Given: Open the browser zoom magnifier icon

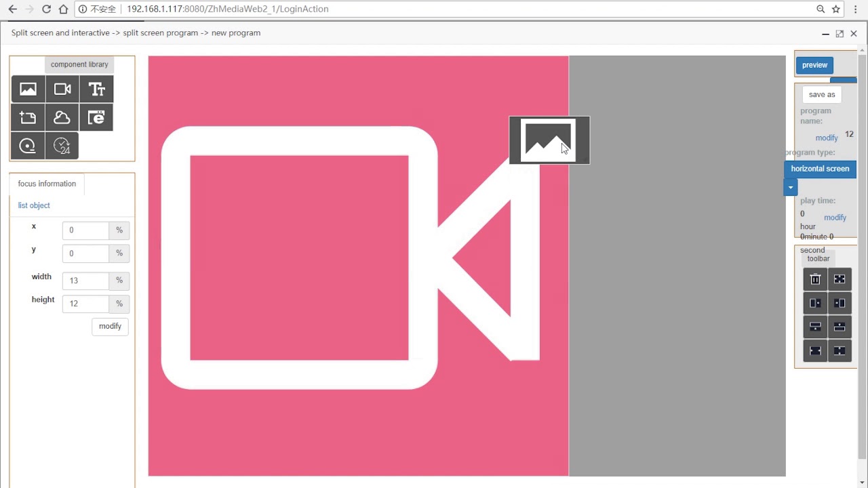Looking at the screenshot, I should (x=821, y=9).
